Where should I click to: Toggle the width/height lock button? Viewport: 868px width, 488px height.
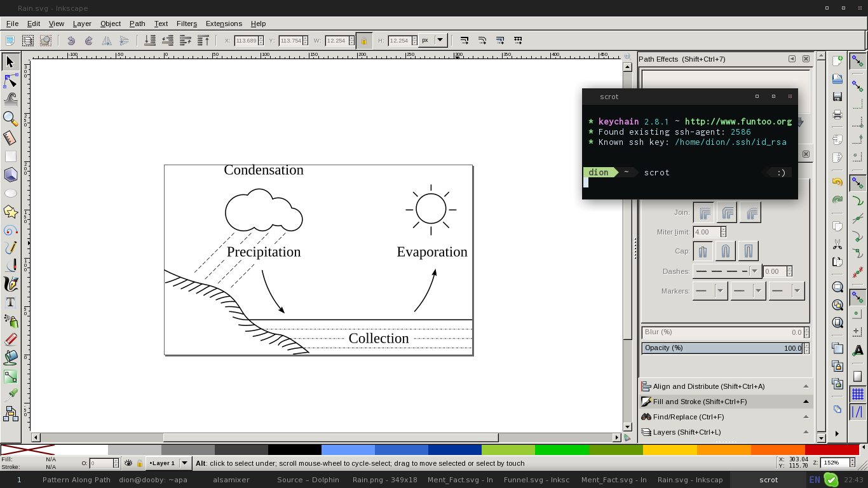click(x=364, y=40)
